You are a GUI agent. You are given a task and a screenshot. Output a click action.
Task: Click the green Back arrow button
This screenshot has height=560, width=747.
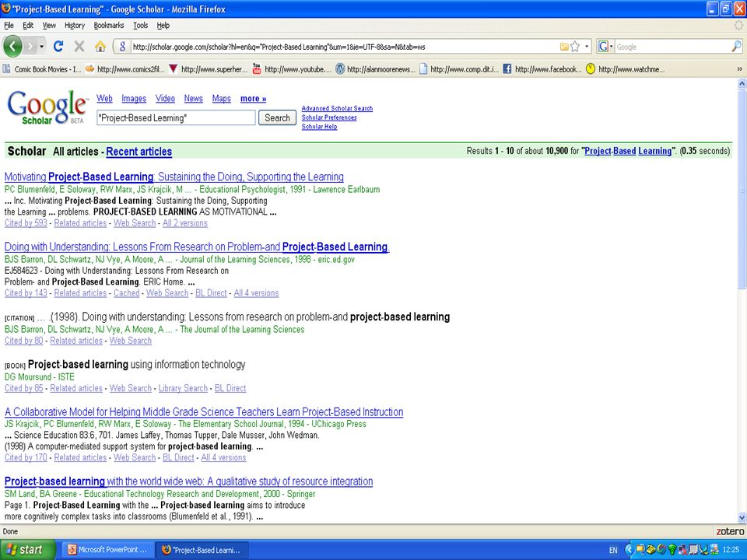click(x=13, y=46)
